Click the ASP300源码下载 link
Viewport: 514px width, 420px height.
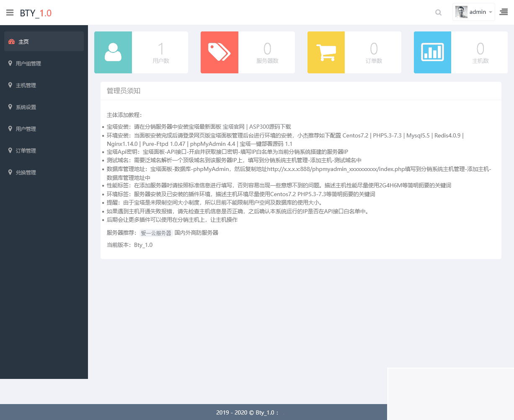coord(271,127)
